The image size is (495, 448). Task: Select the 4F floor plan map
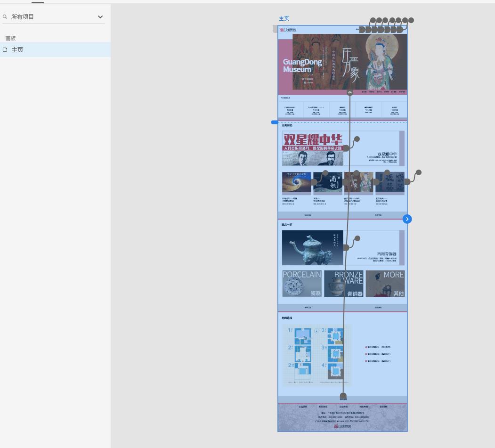pyautogui.click(x=335, y=371)
